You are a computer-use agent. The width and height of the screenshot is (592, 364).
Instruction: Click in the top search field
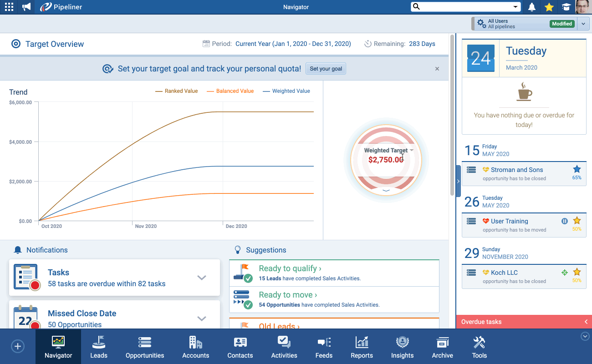(x=464, y=7)
